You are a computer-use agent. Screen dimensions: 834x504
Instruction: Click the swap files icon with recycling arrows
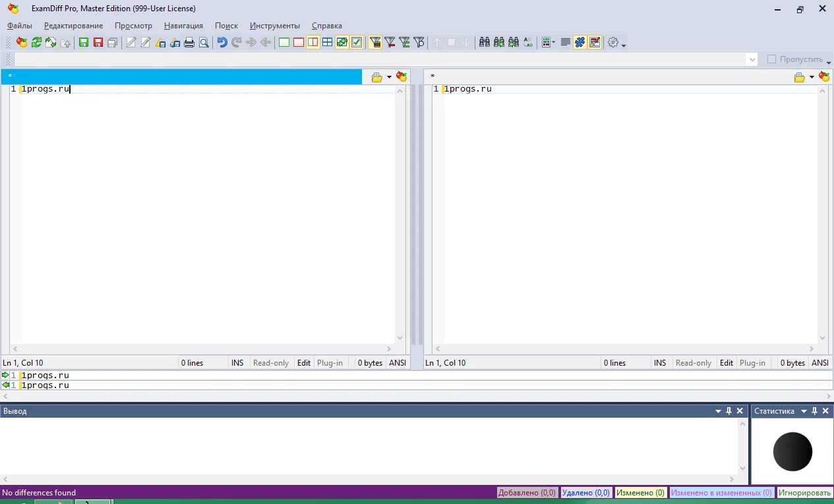coord(51,43)
